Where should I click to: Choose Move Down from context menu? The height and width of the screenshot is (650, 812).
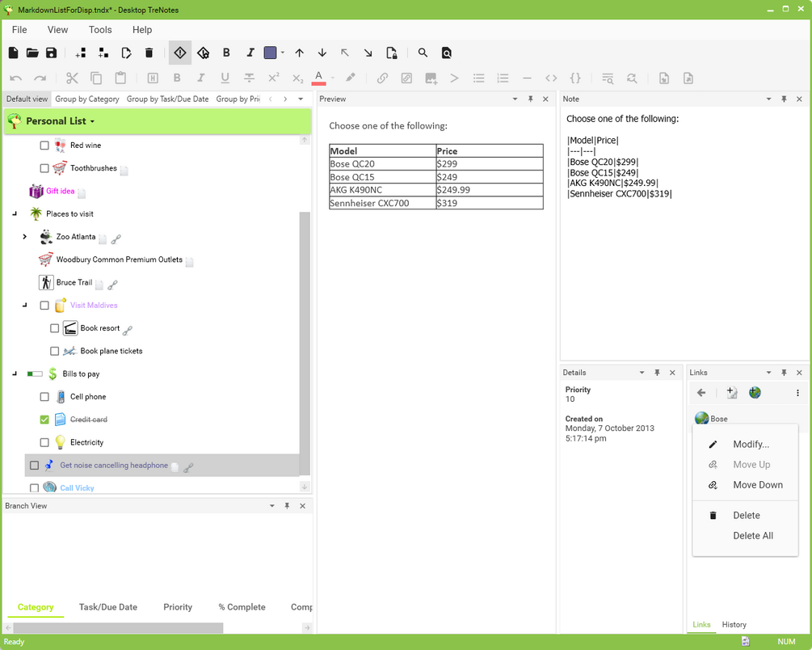[745, 485]
